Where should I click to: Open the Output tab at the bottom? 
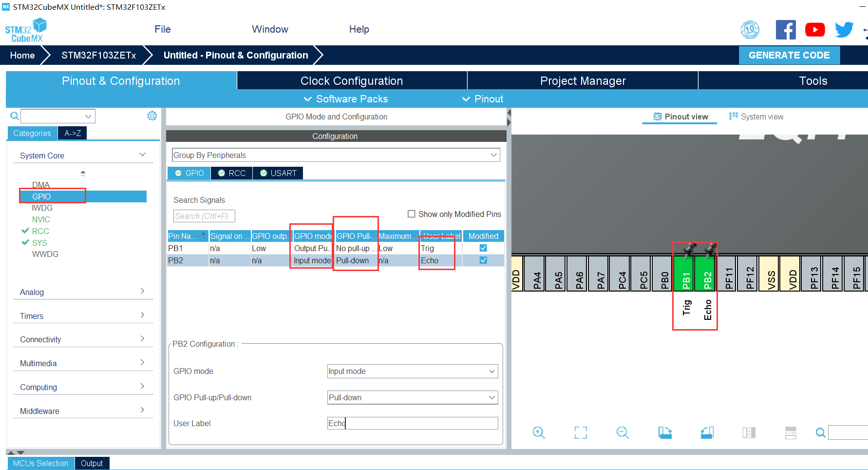[92, 463]
